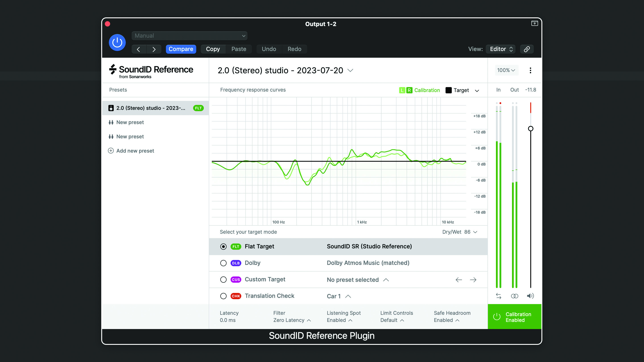
Task: Click the CHK translation check badge
Action: tap(236, 296)
